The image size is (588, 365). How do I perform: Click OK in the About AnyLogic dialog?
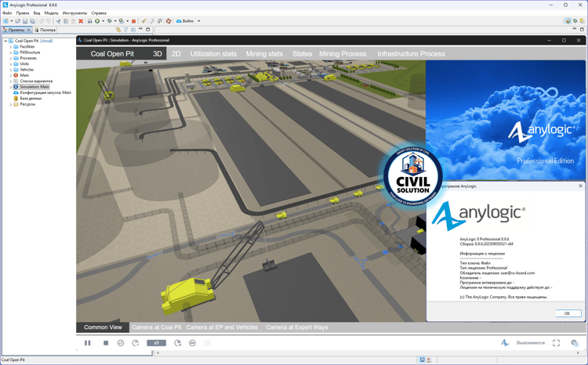tap(568, 313)
